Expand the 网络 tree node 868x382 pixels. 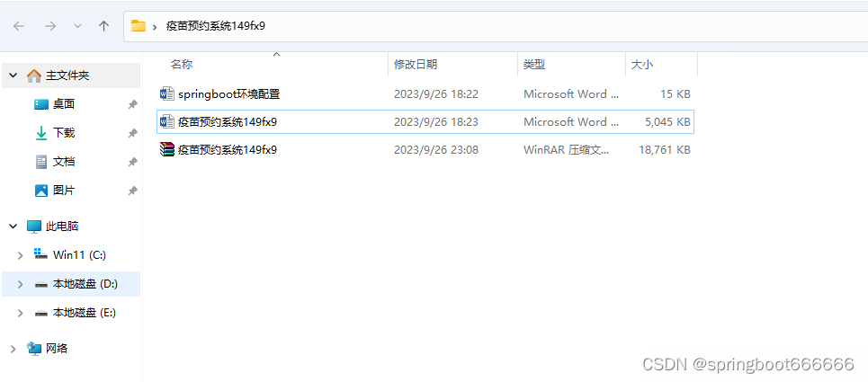click(13, 348)
